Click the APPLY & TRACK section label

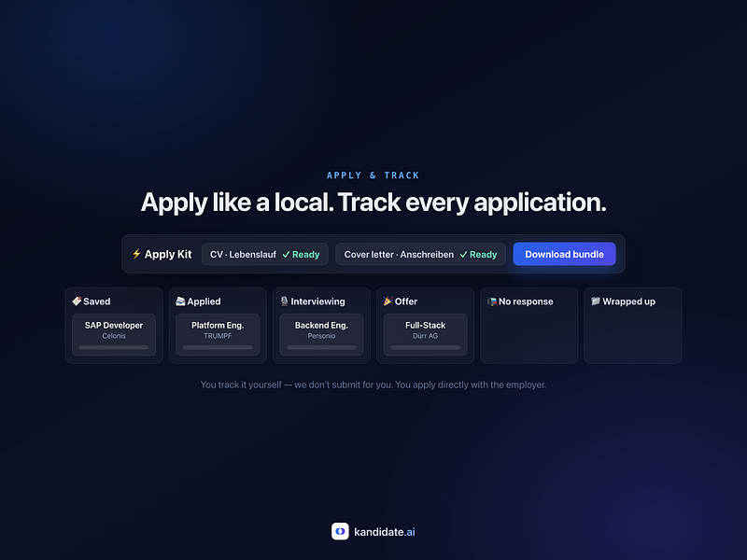click(x=373, y=175)
